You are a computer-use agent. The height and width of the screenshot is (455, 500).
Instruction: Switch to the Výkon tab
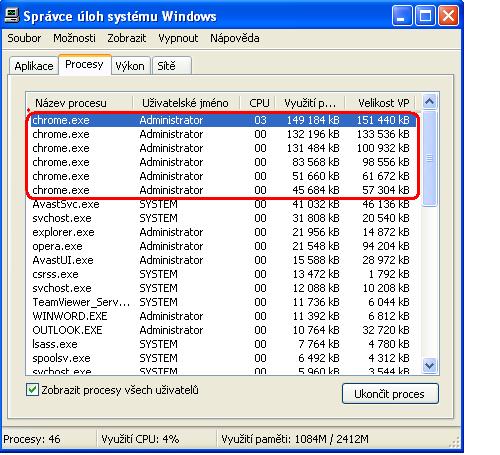[x=130, y=66]
